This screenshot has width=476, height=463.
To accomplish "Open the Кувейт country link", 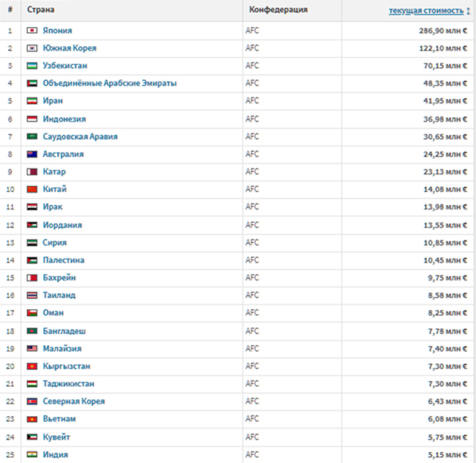I will [56, 437].
